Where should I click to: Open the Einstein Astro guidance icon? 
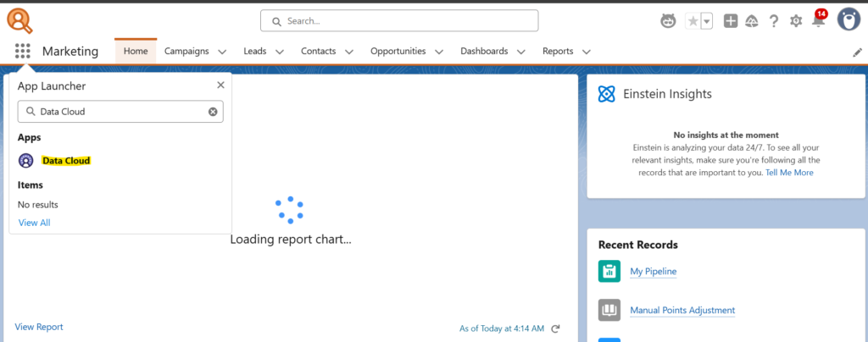tap(668, 21)
